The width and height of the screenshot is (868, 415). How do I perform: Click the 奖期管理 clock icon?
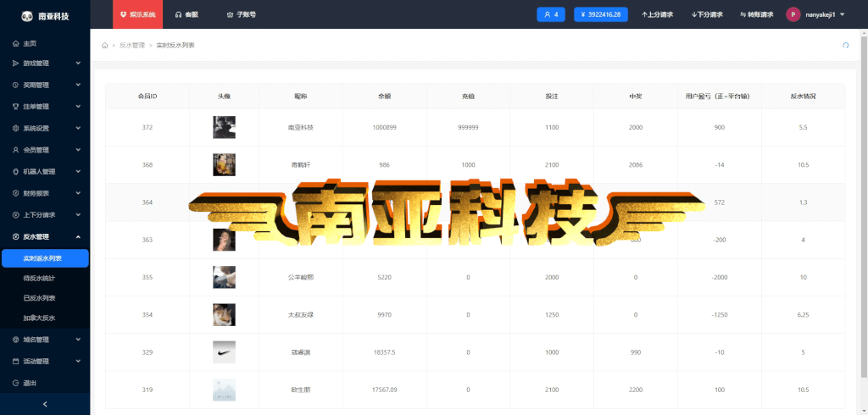pyautogui.click(x=15, y=86)
